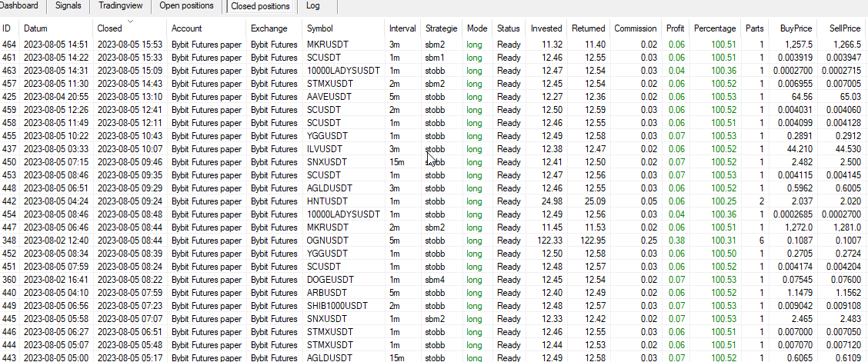Click the sort arrow above Closed header
The width and height of the screenshot is (868, 362).
[131, 22]
